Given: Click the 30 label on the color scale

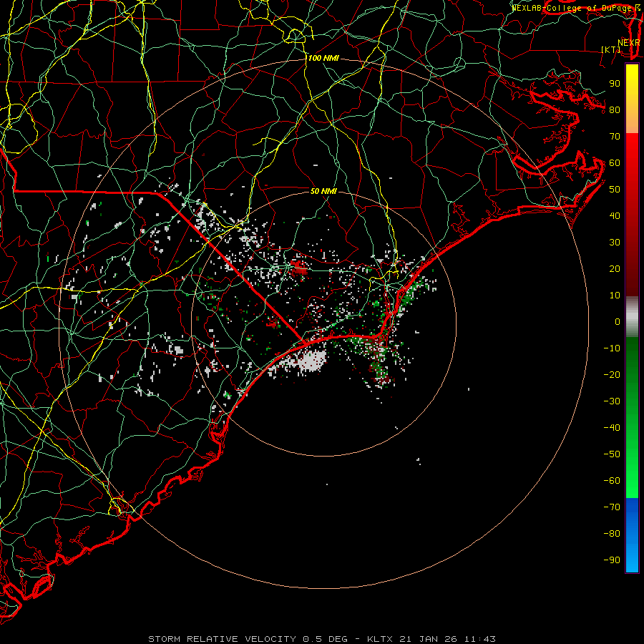Looking at the screenshot, I should click(615, 243).
